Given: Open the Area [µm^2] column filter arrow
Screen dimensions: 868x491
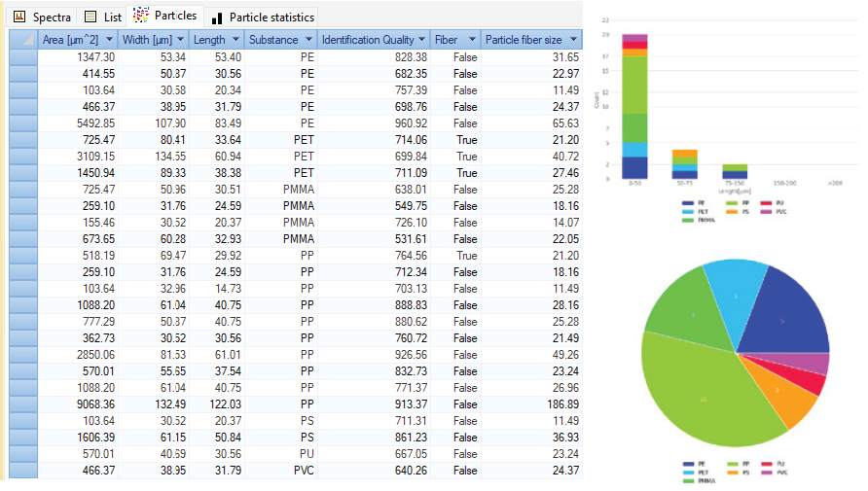Looking at the screenshot, I should coord(109,39).
